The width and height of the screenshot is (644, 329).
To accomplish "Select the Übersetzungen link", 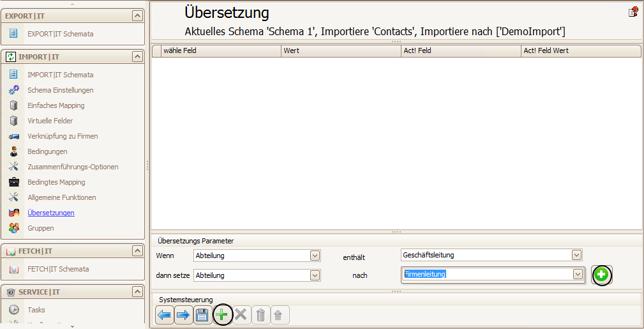I will tap(51, 213).
